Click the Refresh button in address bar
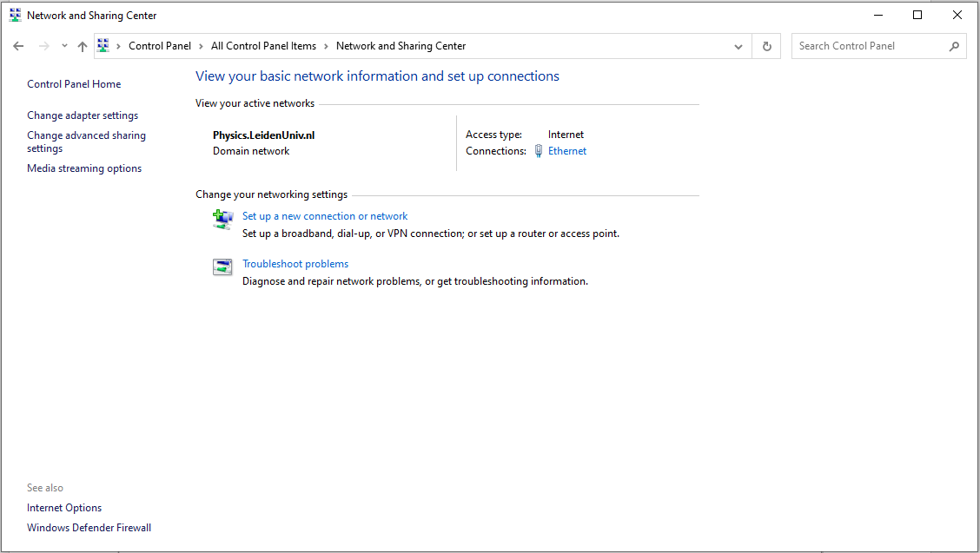This screenshot has width=980, height=553. [x=766, y=46]
